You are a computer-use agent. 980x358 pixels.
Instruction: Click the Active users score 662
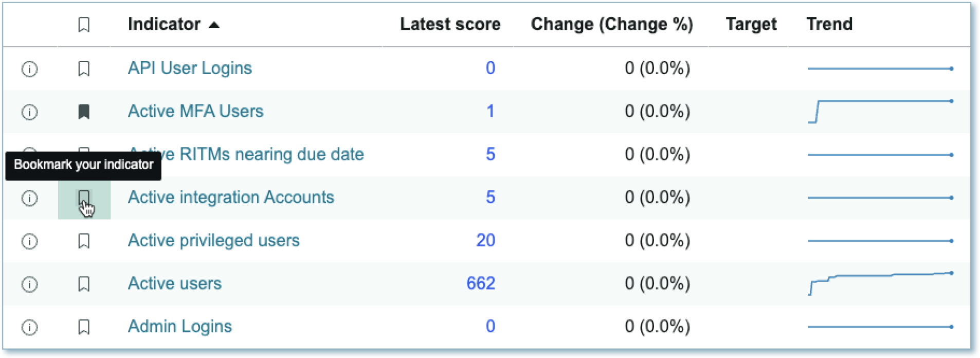click(480, 283)
